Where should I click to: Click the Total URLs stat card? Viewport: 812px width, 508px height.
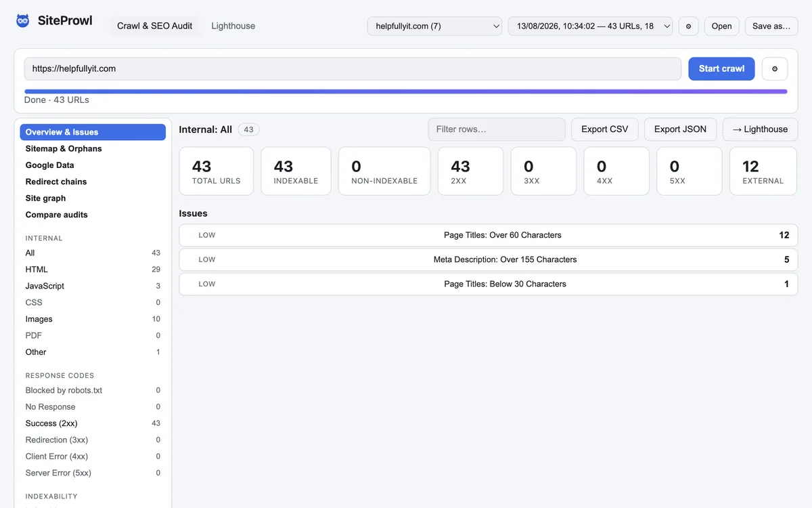tap(217, 171)
